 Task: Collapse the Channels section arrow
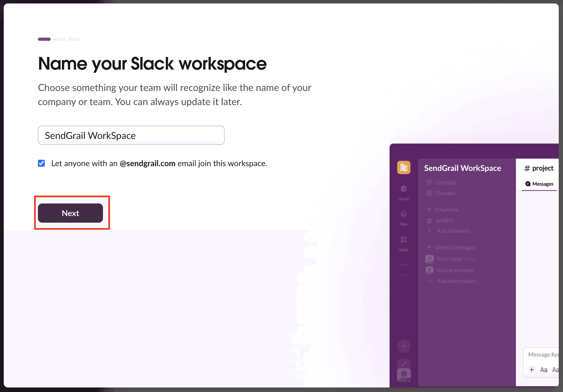coord(429,210)
